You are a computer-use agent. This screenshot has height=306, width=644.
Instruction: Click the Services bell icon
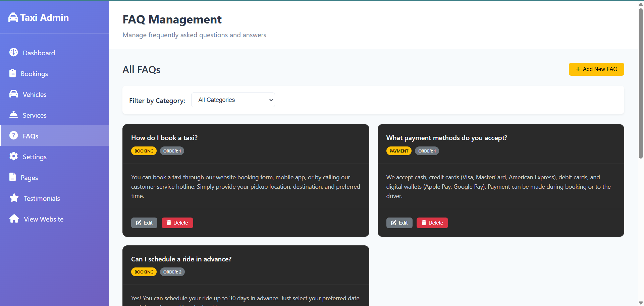click(13, 115)
